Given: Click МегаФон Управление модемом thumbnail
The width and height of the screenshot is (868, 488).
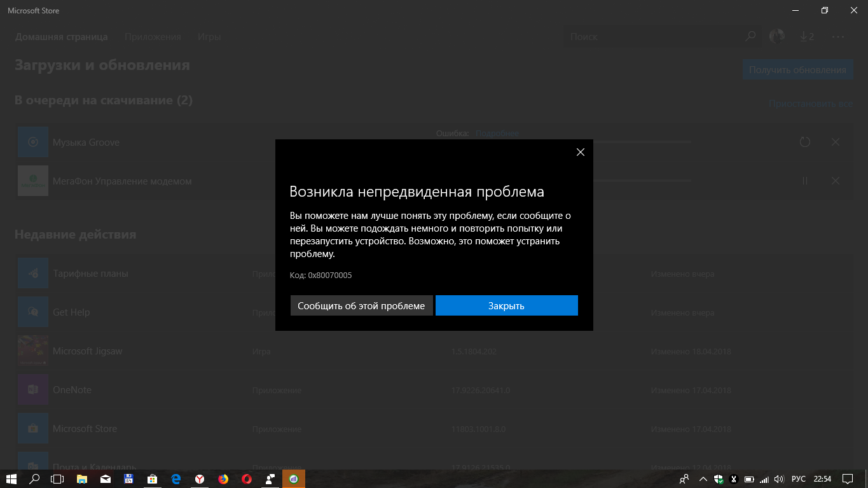Looking at the screenshot, I should (33, 181).
